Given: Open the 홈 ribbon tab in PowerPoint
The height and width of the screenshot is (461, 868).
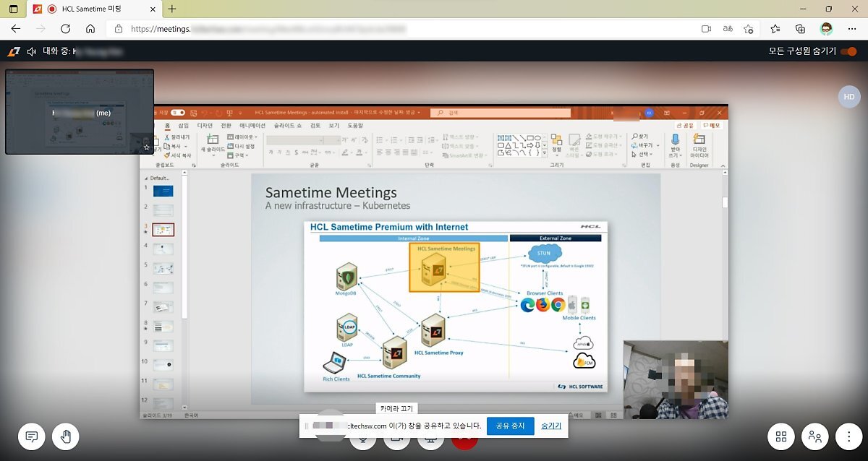Looking at the screenshot, I should [167, 126].
